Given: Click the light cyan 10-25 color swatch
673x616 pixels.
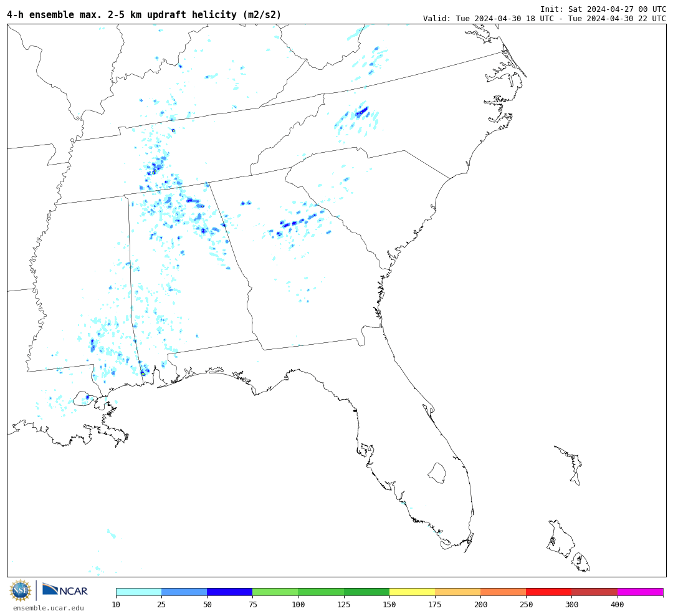Looking at the screenshot, I should tap(138, 592).
